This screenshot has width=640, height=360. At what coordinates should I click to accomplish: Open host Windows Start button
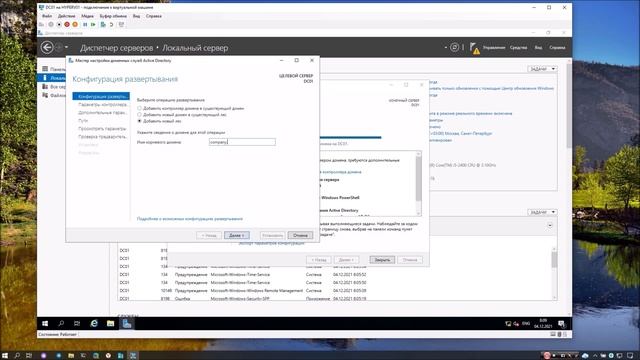(5, 356)
